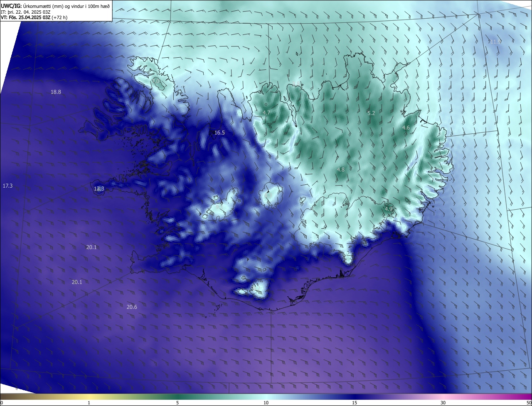Select the 4.8 value label on the map
The height and width of the screenshot is (406, 532).
341,170
